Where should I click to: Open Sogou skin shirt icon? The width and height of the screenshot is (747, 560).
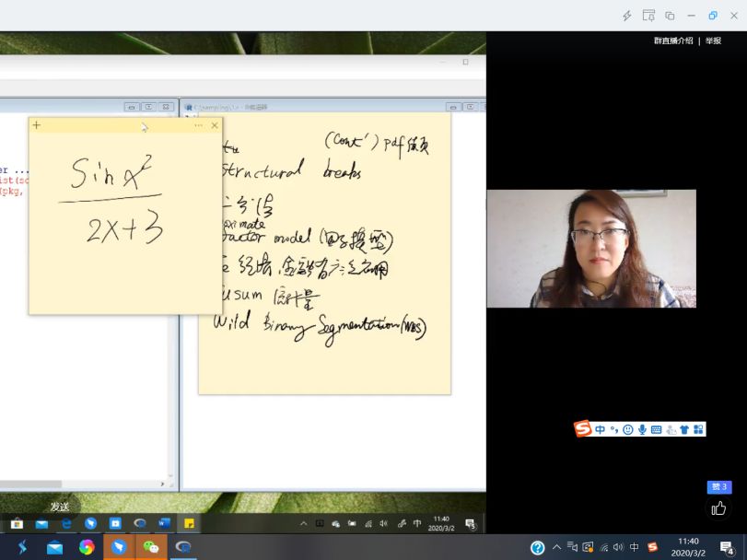[x=684, y=429]
